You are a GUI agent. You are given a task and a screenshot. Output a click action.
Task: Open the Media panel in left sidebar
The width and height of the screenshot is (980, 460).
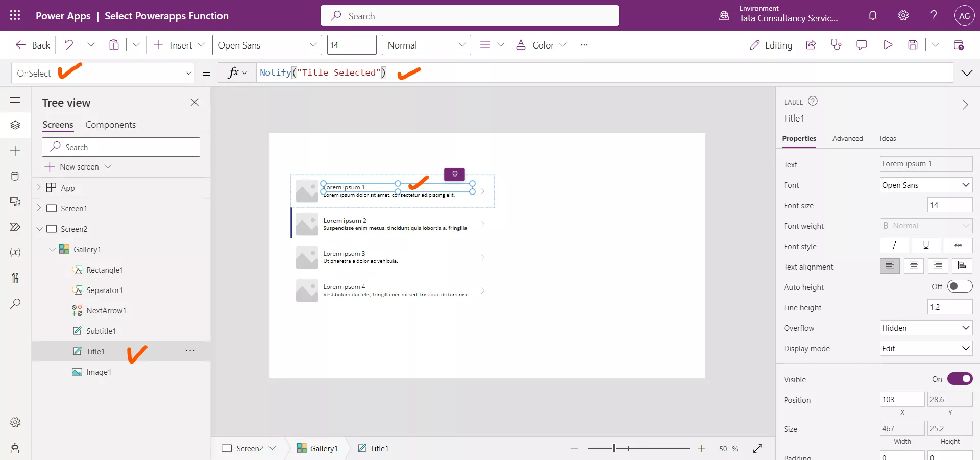[15, 202]
